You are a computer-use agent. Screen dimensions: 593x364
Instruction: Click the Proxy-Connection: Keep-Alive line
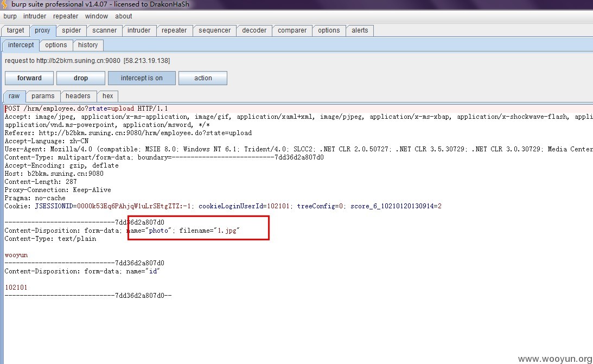click(58, 190)
